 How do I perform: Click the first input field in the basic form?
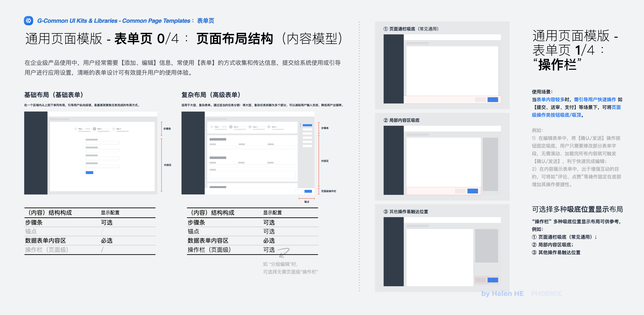tap(102, 143)
